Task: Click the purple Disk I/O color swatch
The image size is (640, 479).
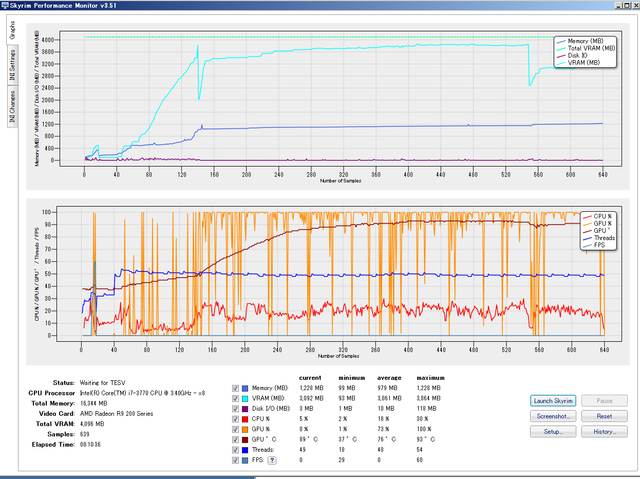Action: (245, 408)
